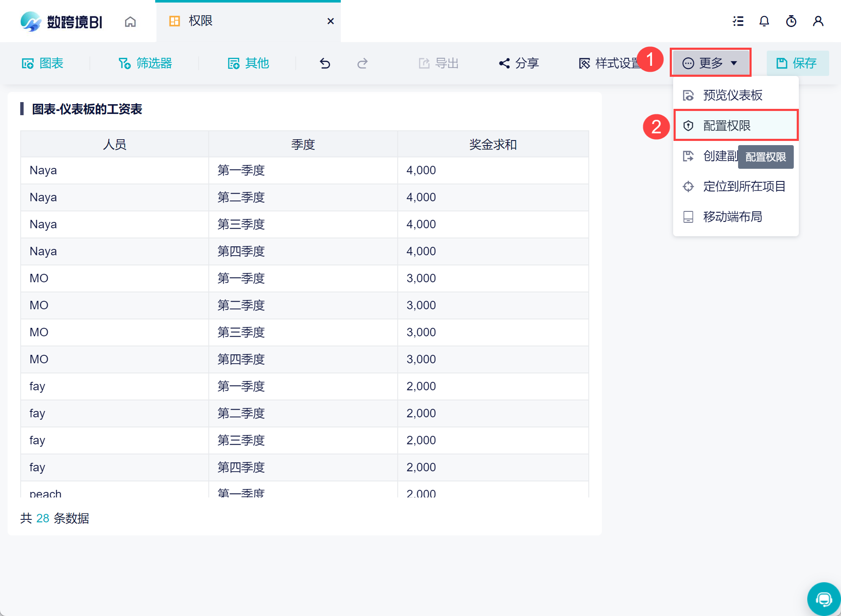The height and width of the screenshot is (616, 841).
Task: Choose 预览仪表板 menu entry
Action: point(732,95)
